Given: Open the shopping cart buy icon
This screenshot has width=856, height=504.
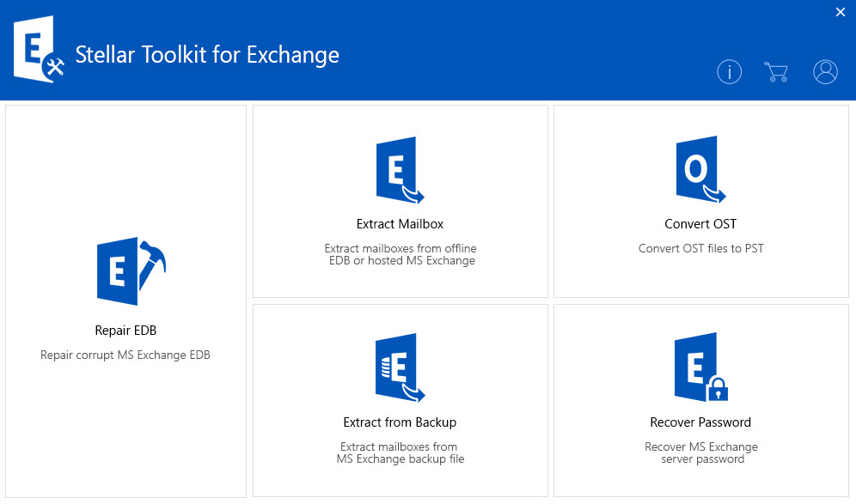Looking at the screenshot, I should [x=776, y=72].
